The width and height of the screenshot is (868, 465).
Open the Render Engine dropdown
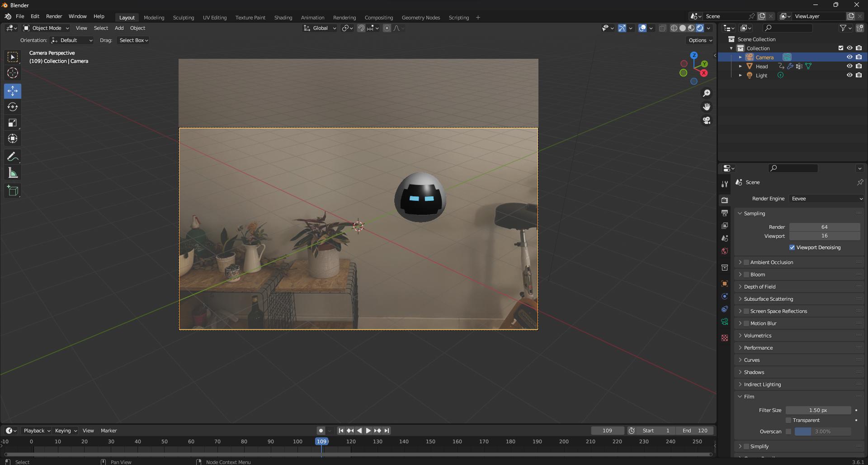coord(825,199)
